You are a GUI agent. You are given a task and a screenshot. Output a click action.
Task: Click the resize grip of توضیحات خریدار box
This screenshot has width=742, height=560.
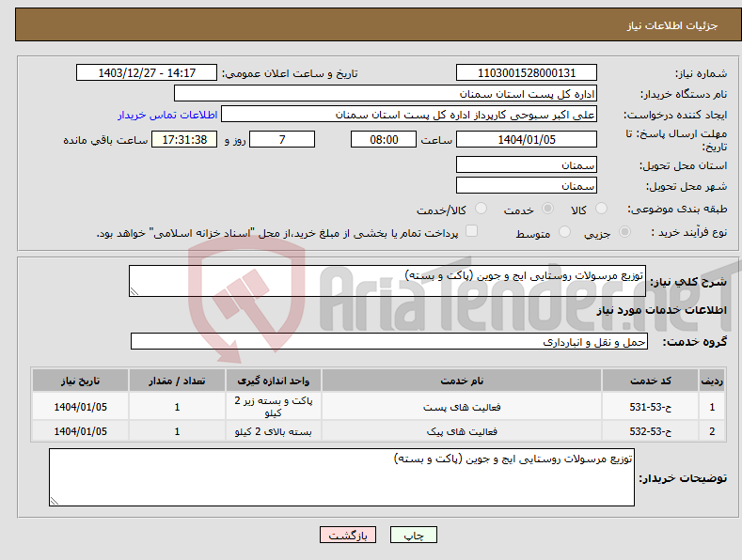coord(55,501)
